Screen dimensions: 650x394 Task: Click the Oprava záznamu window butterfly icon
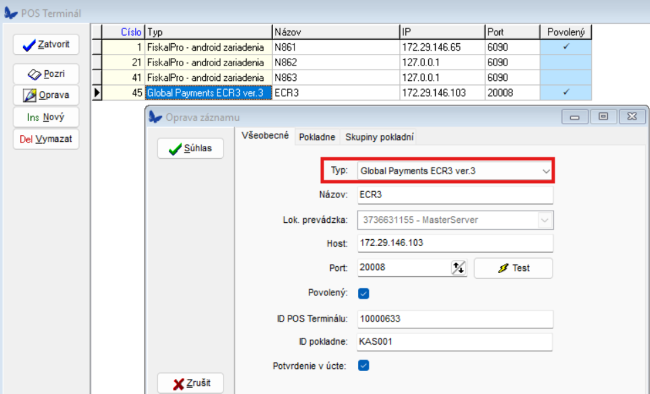[x=155, y=117]
